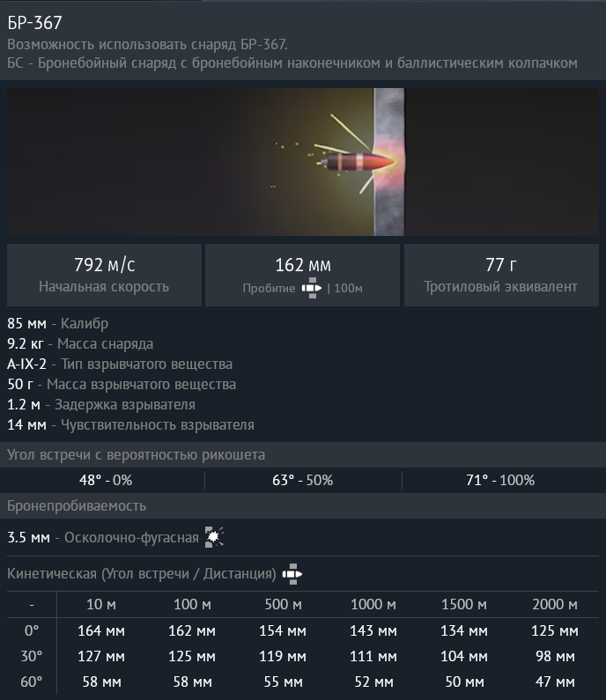The image size is (606, 700).
Task: Click the shell impact animation preview
Action: point(303,162)
